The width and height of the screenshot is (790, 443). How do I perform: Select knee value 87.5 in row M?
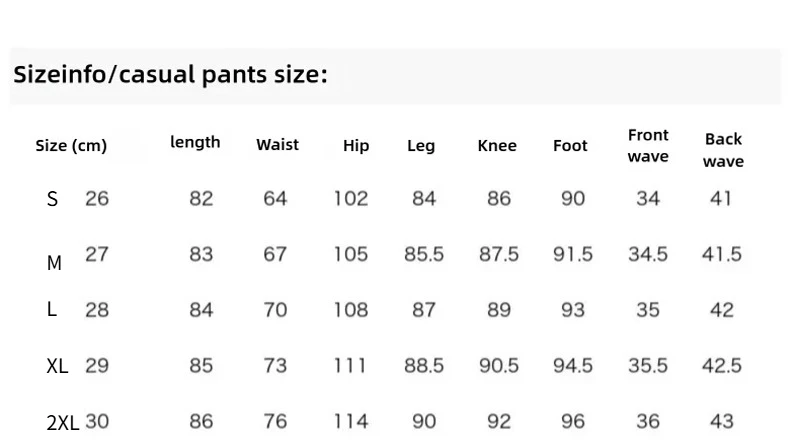(x=499, y=254)
